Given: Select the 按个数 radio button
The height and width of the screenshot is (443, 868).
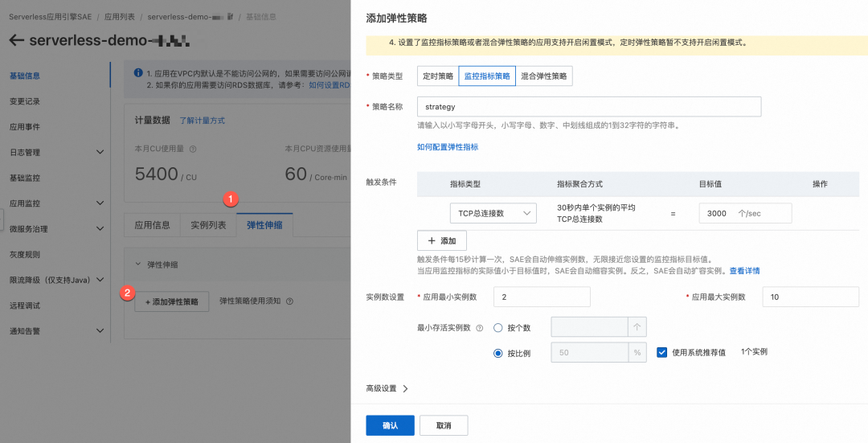Looking at the screenshot, I should point(497,328).
